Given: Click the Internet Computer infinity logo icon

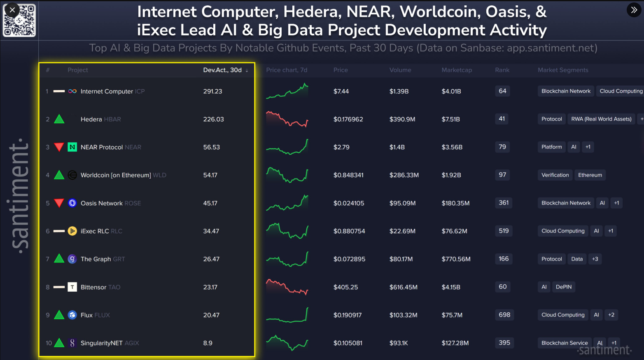Looking at the screenshot, I should pyautogui.click(x=72, y=91).
